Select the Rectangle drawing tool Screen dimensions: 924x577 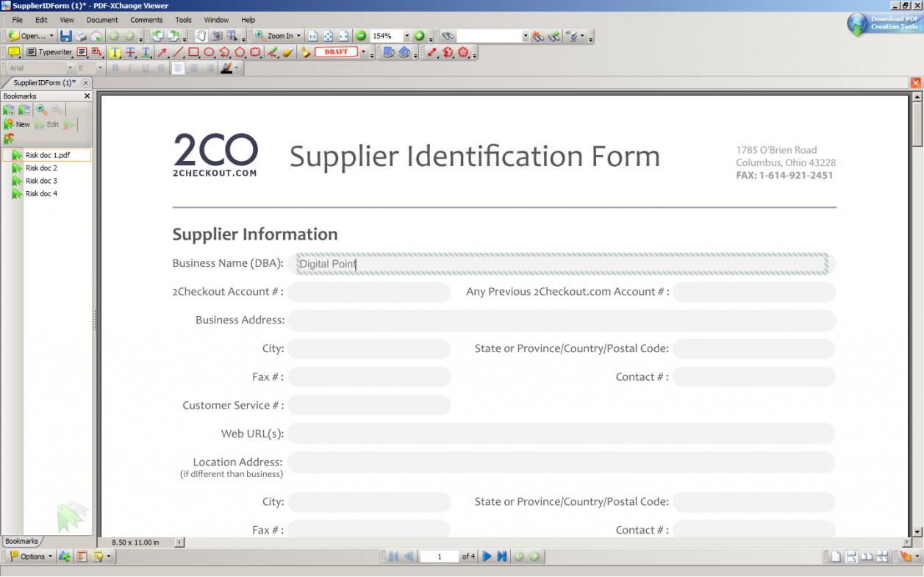[x=193, y=52]
